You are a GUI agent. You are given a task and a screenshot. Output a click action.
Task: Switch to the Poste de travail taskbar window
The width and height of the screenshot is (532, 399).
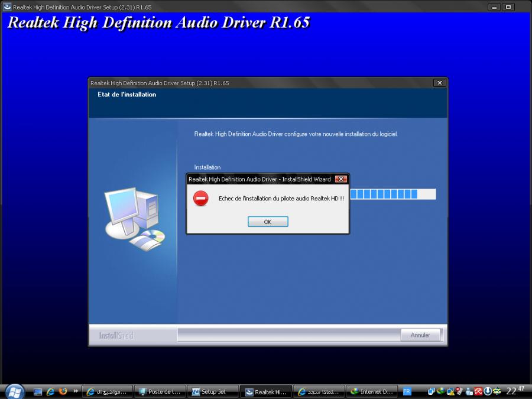click(159, 391)
